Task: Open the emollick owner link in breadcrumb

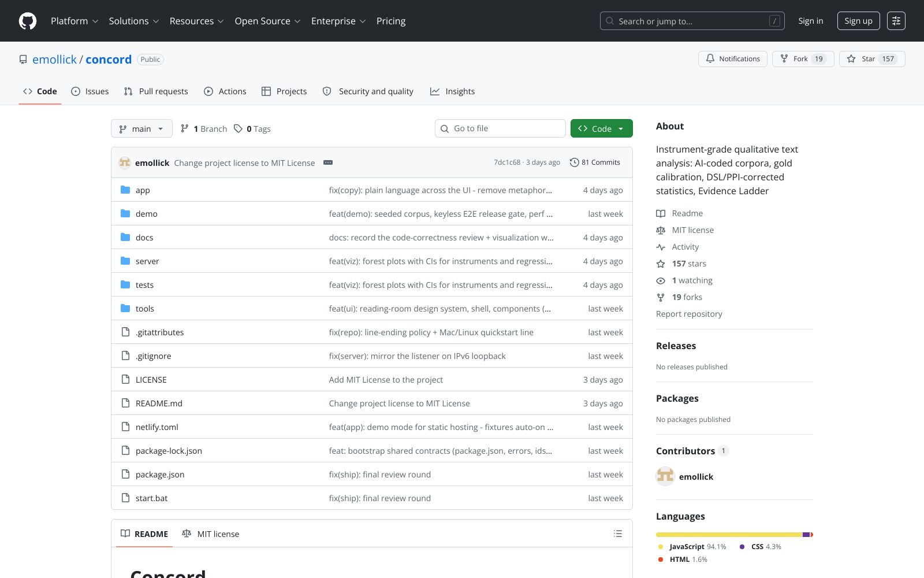Action: coord(54,60)
